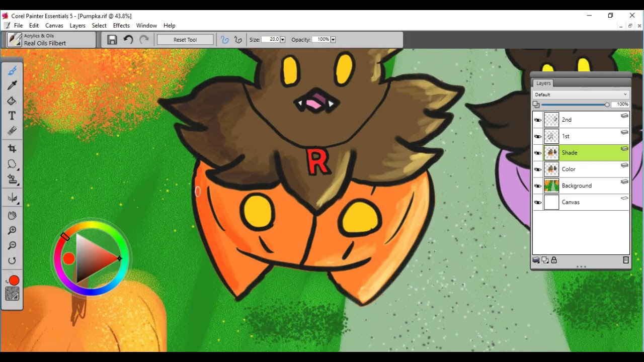This screenshot has width=644, height=362.
Task: Select the Zoom In magnifier tool
Action: click(12, 230)
